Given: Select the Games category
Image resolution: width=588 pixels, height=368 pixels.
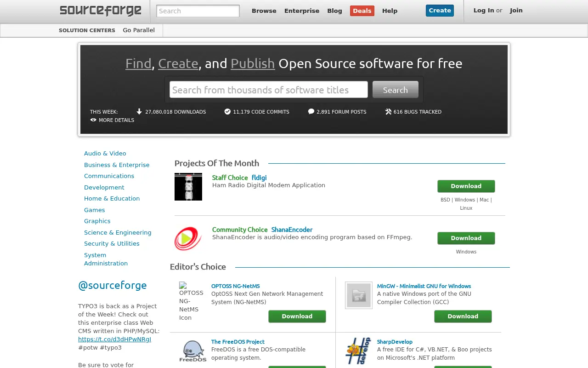Looking at the screenshot, I should pos(95,210).
